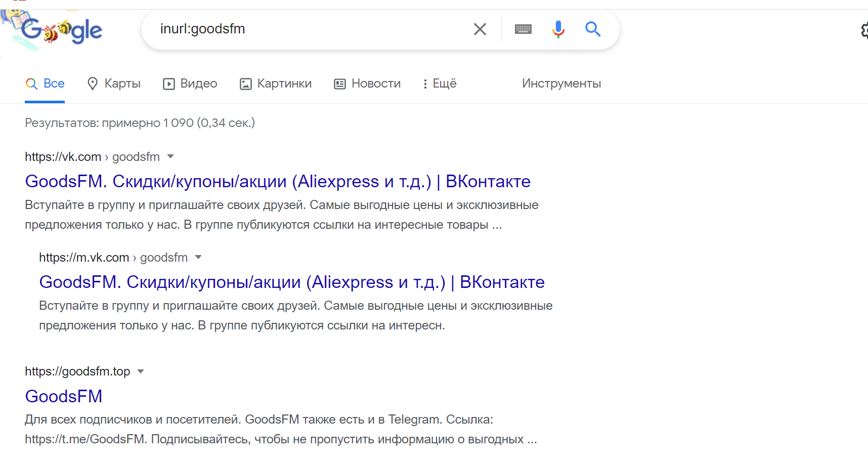Open the Картинки results tab
Viewport: 868px width, 459px height.
(x=276, y=84)
